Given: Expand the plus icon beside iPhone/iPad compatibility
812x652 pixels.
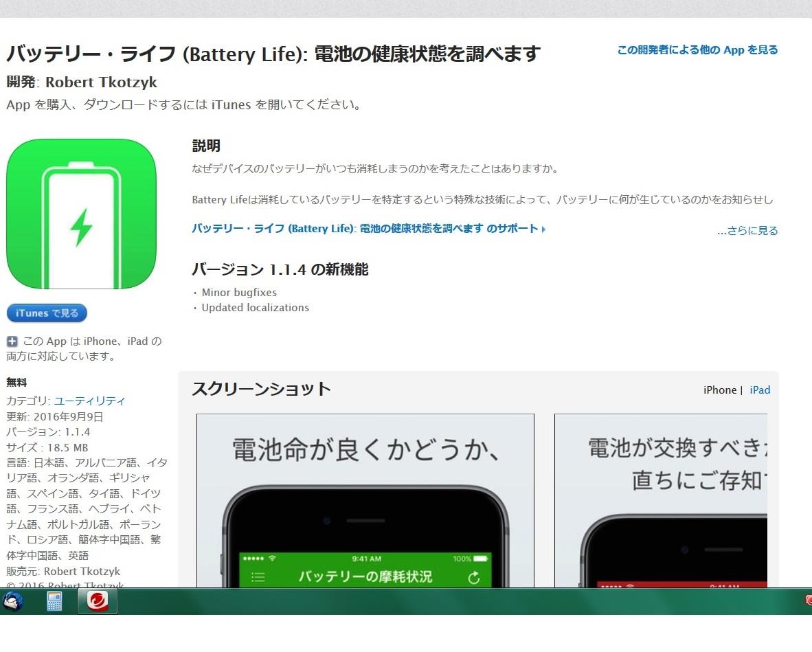Looking at the screenshot, I should [x=12, y=341].
